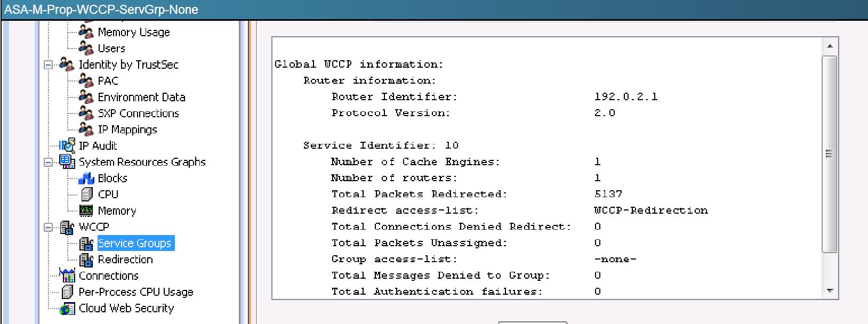Select Environment Data tree entry
The height and width of the screenshot is (324, 868).
141,97
